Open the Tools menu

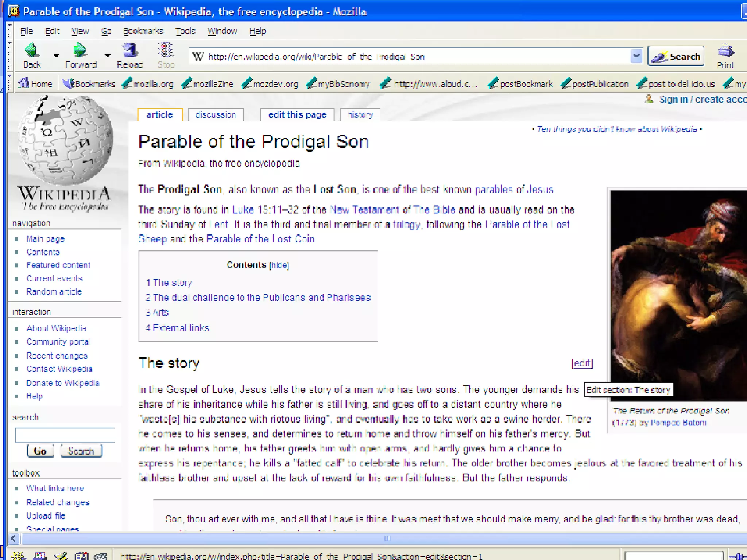coord(185,31)
